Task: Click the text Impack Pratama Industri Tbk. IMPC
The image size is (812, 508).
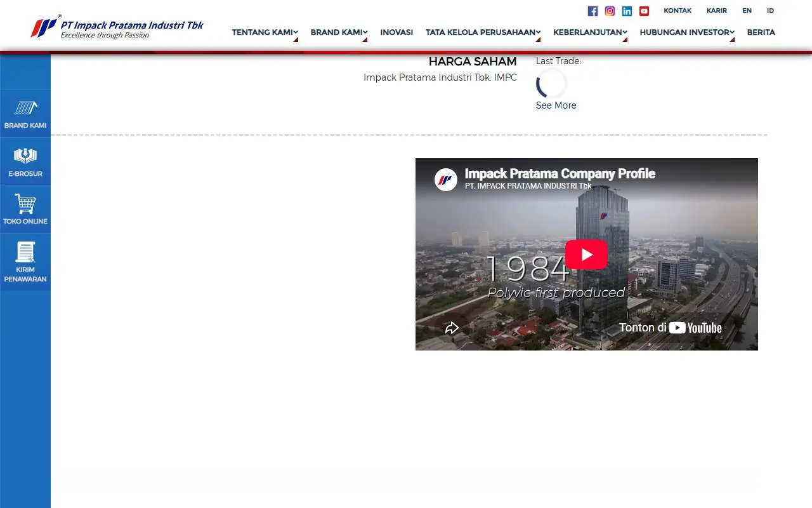Action: [x=440, y=77]
